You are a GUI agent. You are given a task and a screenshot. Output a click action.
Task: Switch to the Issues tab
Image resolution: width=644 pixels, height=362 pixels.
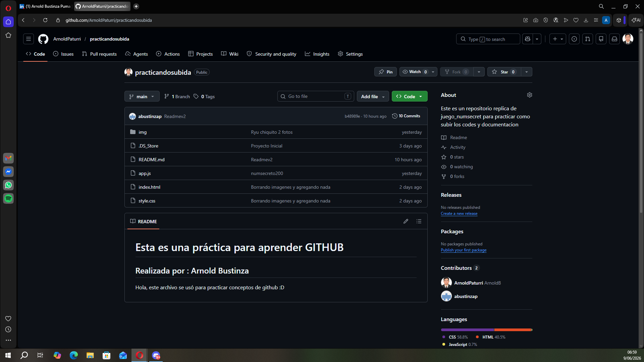point(63,54)
